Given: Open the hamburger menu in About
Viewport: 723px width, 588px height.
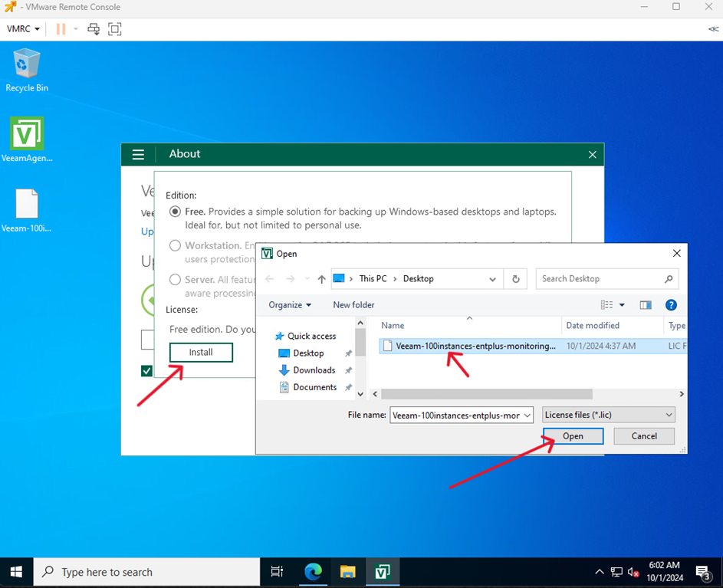Looking at the screenshot, I should tap(138, 154).
